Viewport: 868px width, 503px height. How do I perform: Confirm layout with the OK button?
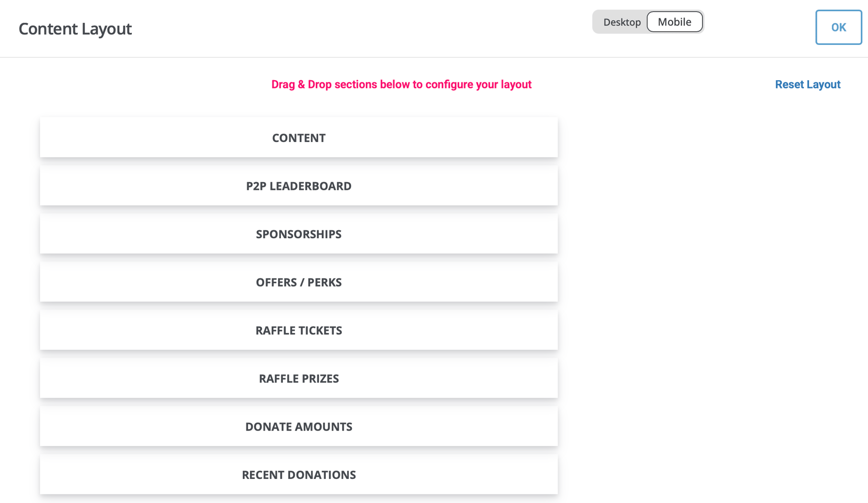pyautogui.click(x=839, y=28)
